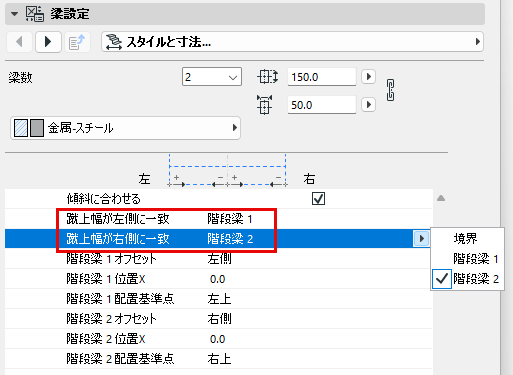Screen dimensions: 513x375
Task: Select the 階段梁 1 配置基準点 row
Action: (218, 299)
